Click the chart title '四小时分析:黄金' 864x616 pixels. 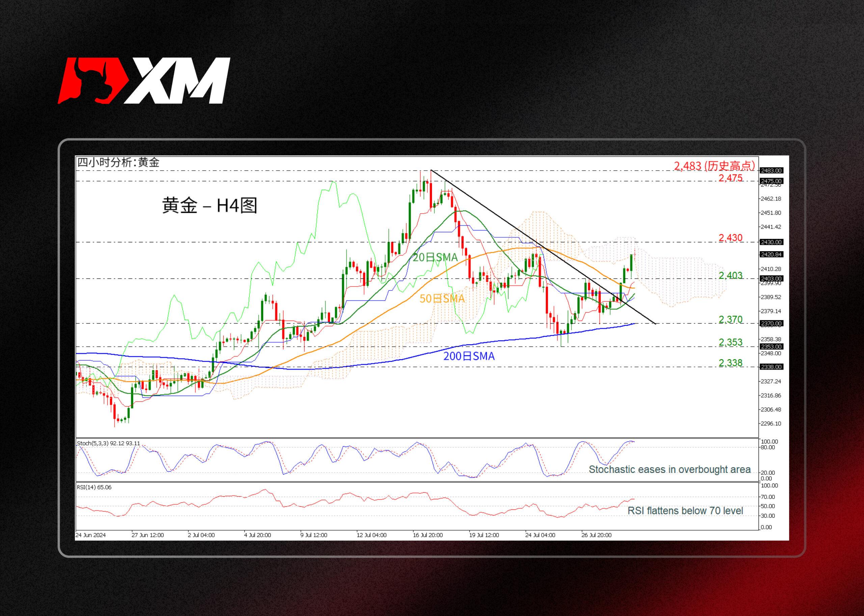tap(118, 163)
